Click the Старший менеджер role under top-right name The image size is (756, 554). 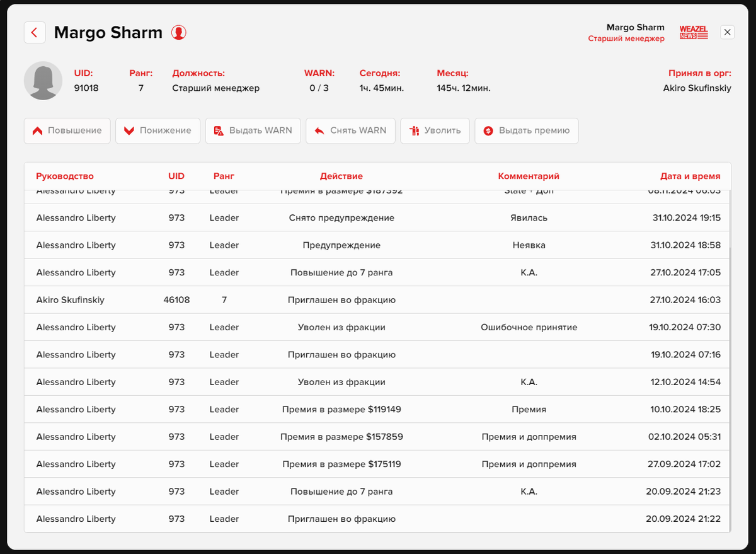[x=626, y=38]
